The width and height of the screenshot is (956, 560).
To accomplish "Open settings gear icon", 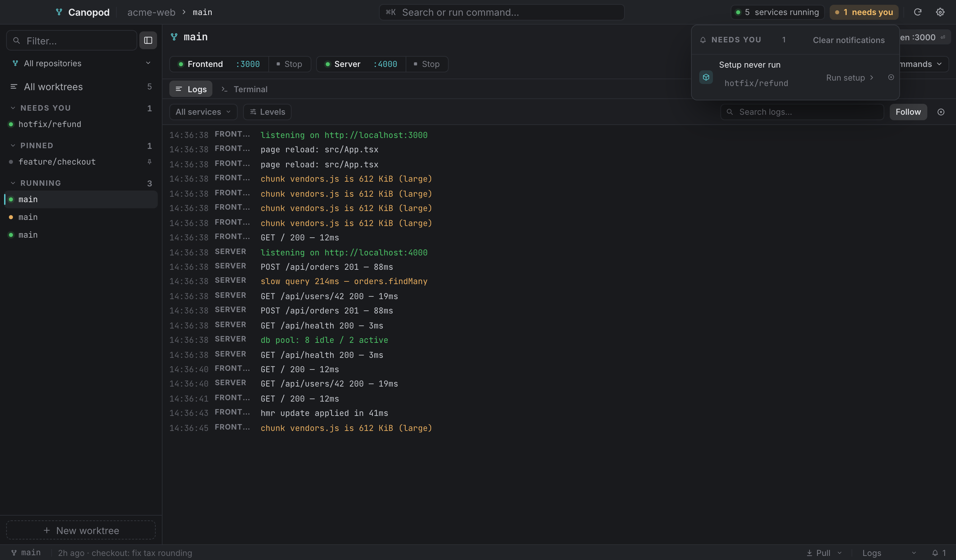I will click(x=940, y=12).
